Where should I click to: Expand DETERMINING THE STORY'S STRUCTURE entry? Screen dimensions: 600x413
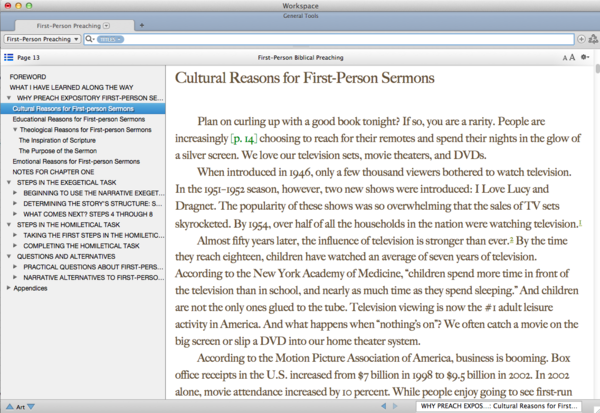pos(15,204)
